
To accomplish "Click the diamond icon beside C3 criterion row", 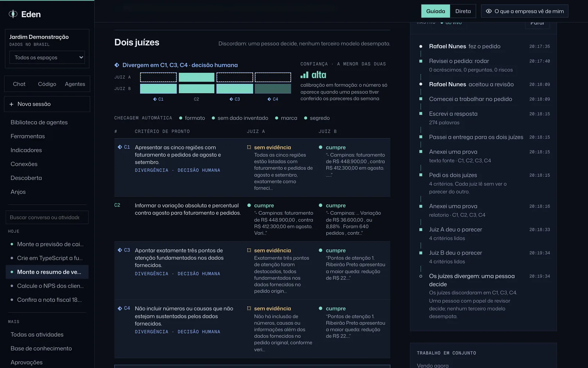I will 120,250.
